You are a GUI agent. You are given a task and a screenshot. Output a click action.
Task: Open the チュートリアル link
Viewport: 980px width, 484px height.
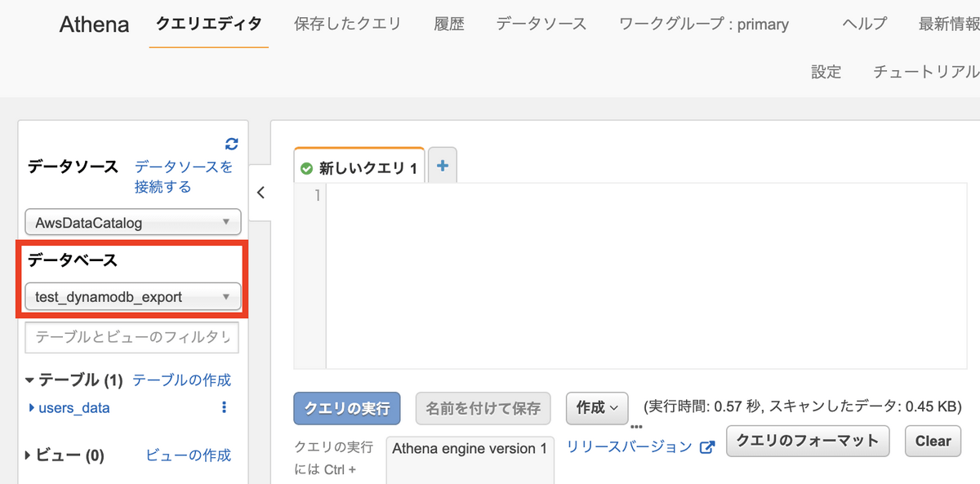(x=926, y=72)
